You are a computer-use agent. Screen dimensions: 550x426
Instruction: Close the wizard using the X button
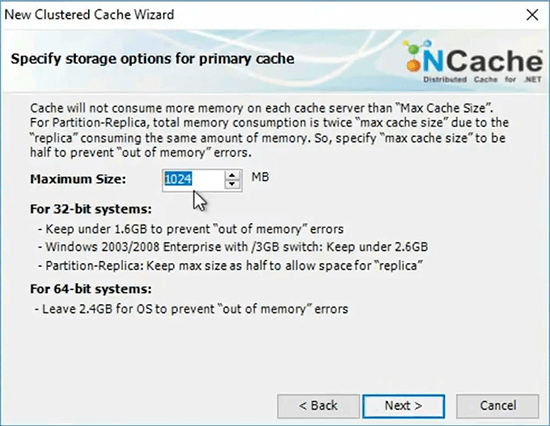[532, 15]
